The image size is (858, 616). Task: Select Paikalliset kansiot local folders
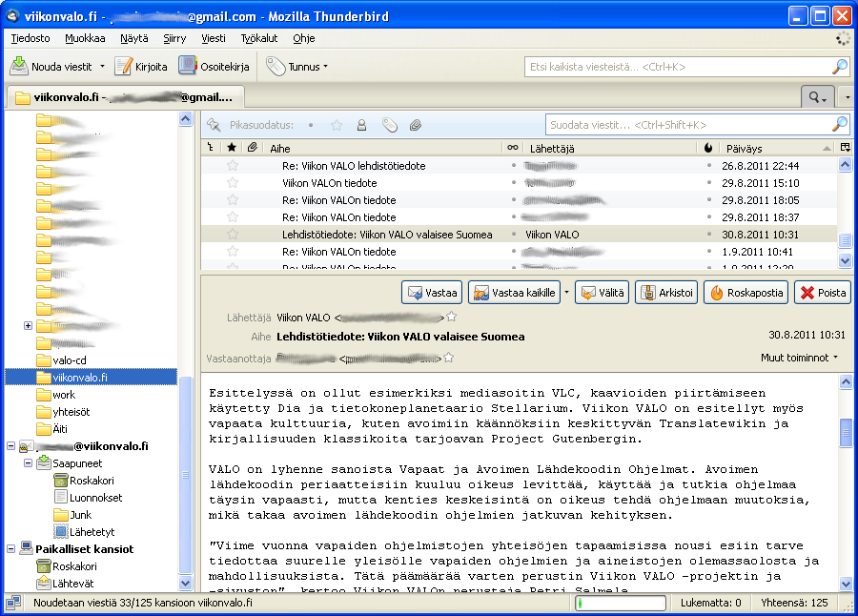(x=76, y=548)
